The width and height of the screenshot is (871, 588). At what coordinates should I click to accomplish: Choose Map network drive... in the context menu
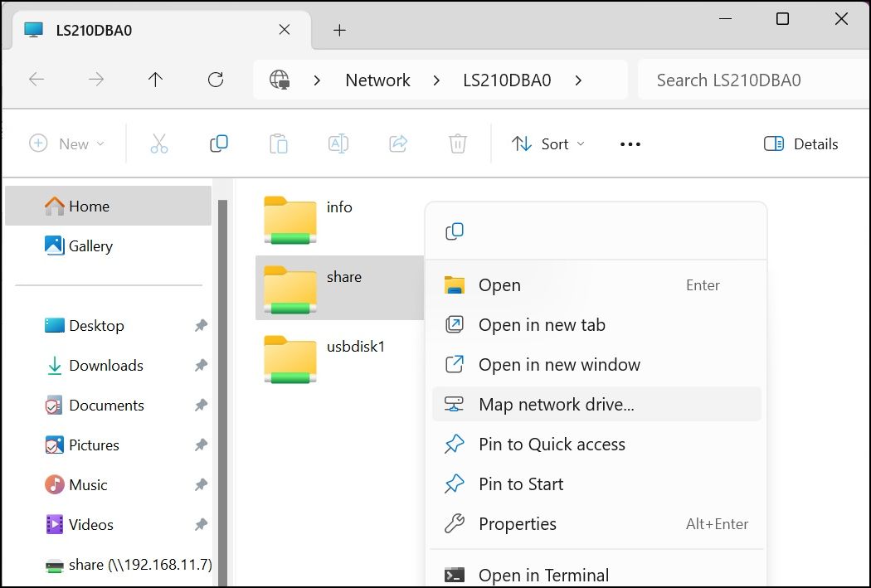[596, 404]
